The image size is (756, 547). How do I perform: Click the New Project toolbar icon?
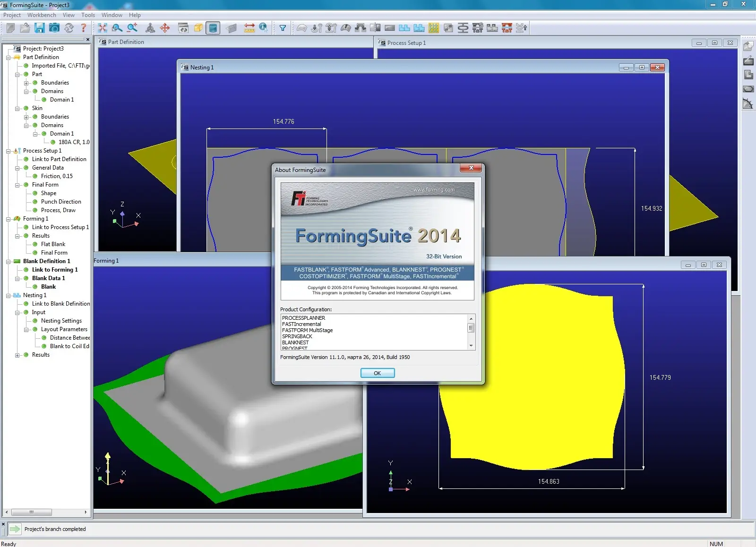coord(10,28)
